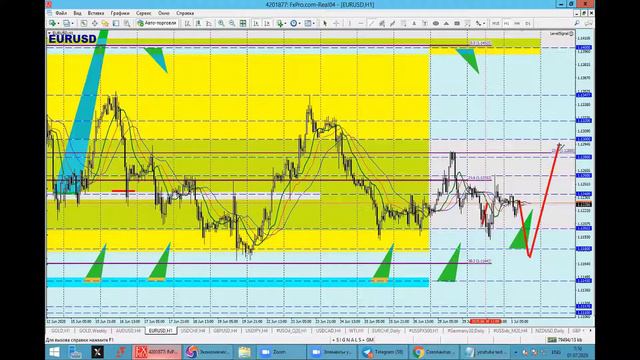
Task: Open Chrome window from the taskbar
Action: (x=434, y=352)
